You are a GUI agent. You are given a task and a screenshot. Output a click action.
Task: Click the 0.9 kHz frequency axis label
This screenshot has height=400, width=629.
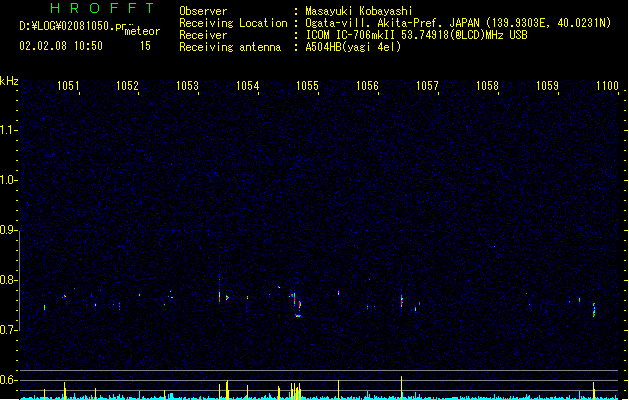(8, 230)
